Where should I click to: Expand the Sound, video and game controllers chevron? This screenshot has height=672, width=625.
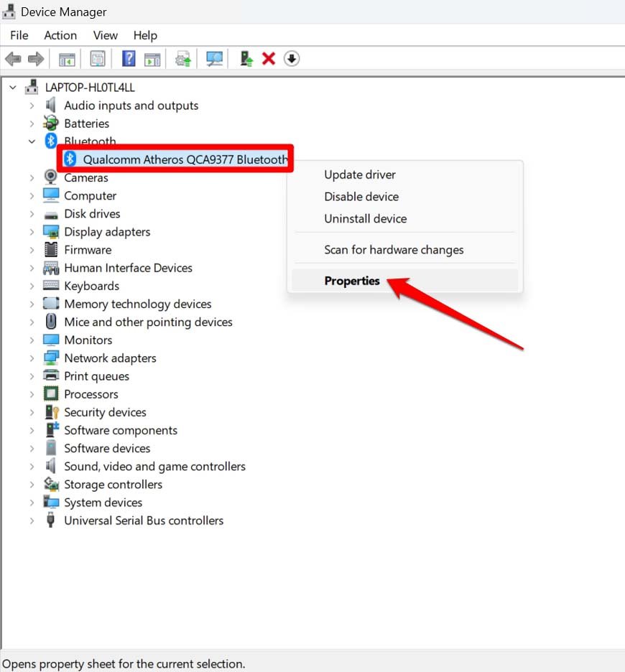[x=32, y=466]
